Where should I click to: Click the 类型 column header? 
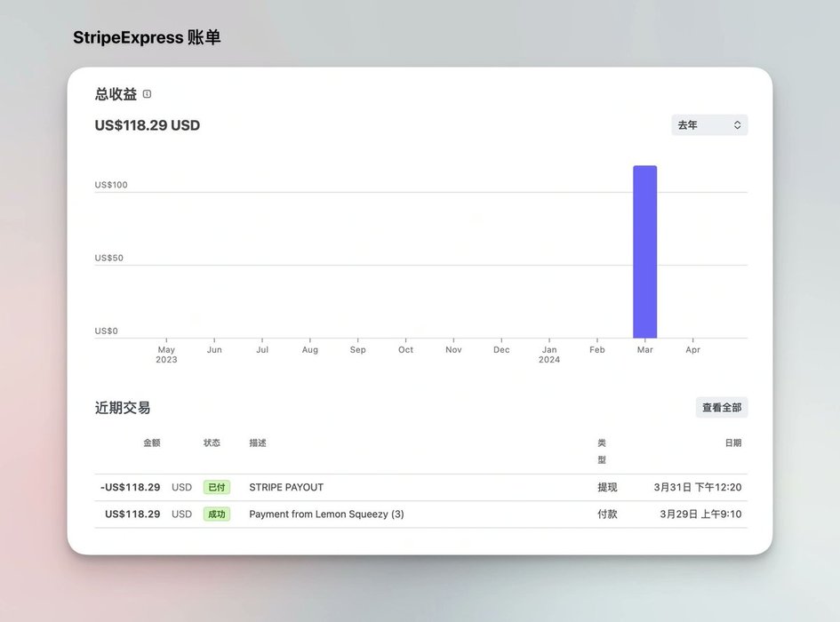[602, 451]
